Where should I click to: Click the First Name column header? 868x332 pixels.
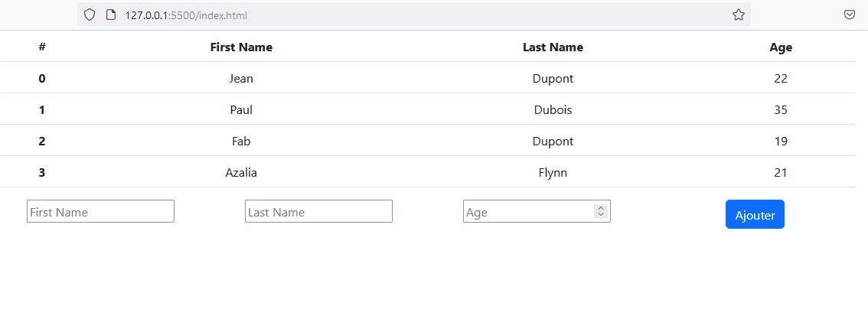coord(241,47)
